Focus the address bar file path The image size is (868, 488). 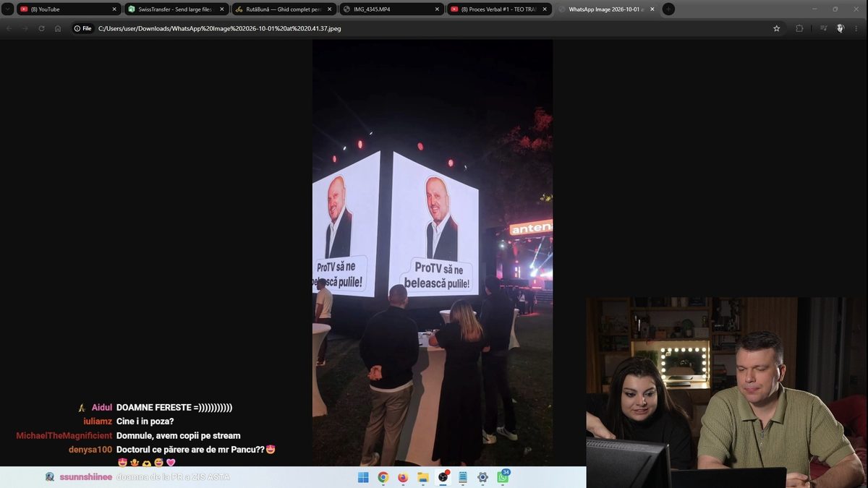click(x=219, y=28)
